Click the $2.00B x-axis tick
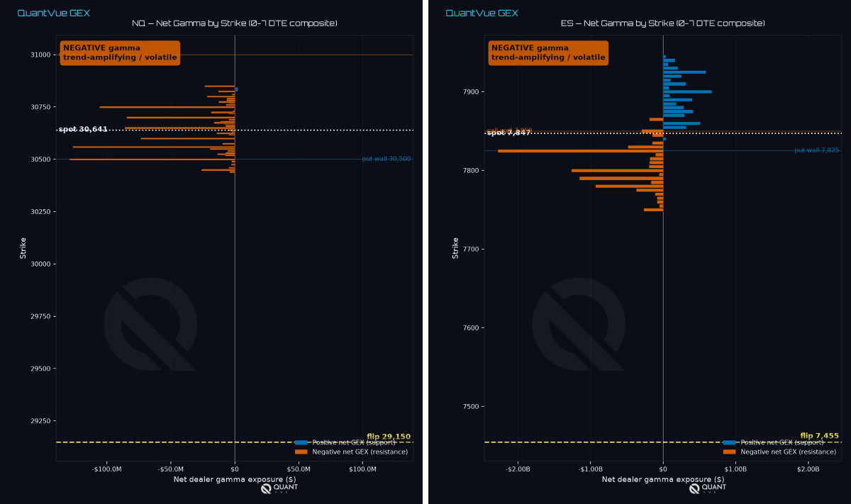 point(808,469)
